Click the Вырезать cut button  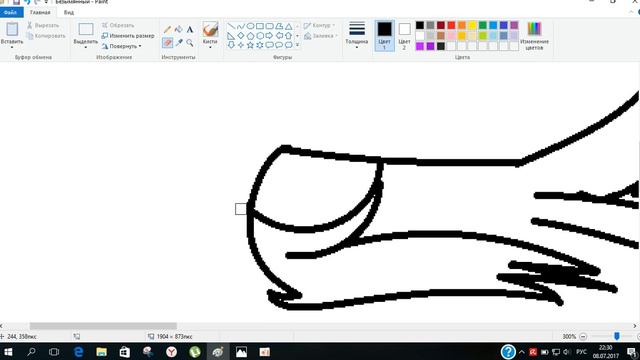(43, 25)
